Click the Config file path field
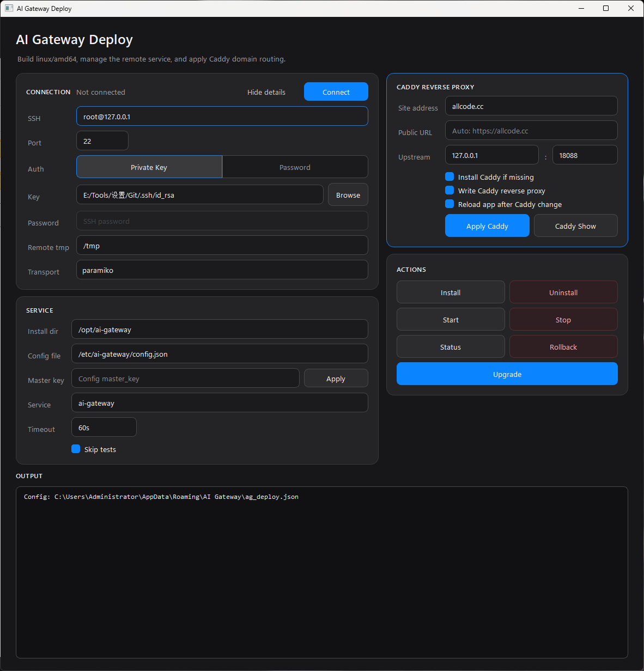This screenshot has width=644, height=671. point(220,353)
